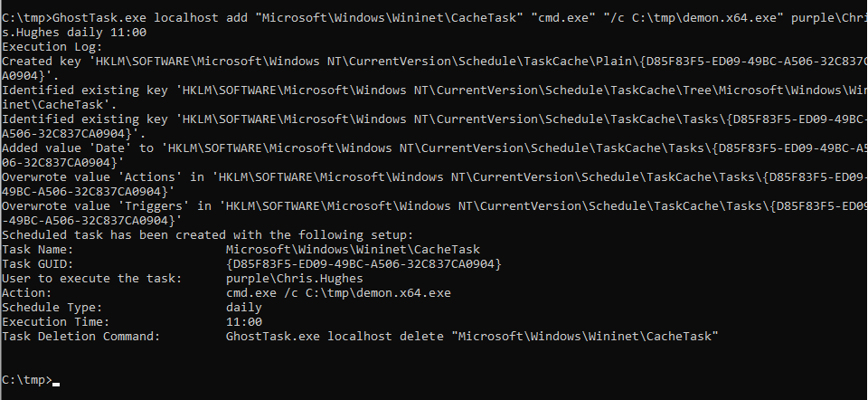Click the 'Action:' label
The height and width of the screenshot is (400, 868).
[27, 292]
